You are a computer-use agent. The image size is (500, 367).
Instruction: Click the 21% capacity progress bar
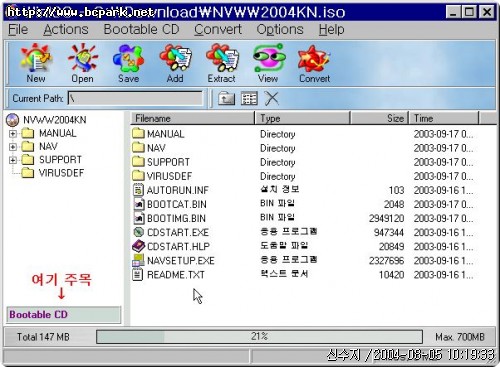(259, 337)
